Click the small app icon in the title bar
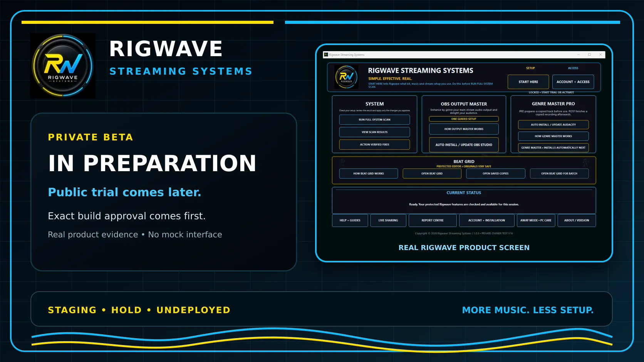The image size is (644, 362). (326, 55)
